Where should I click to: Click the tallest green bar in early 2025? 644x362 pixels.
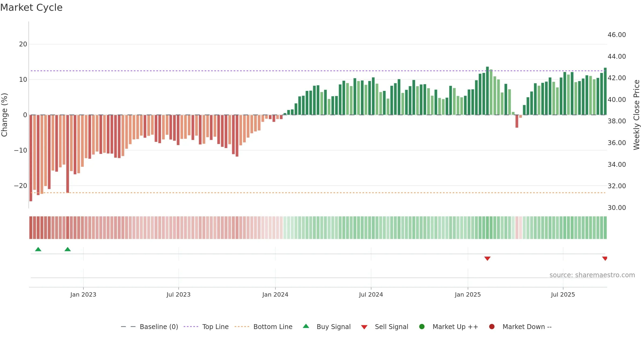tap(487, 91)
